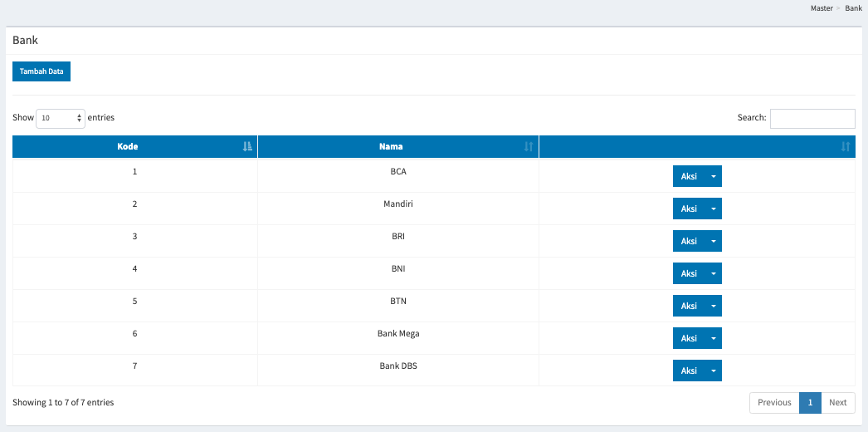Open the entries per page dropdown

pyautogui.click(x=61, y=118)
